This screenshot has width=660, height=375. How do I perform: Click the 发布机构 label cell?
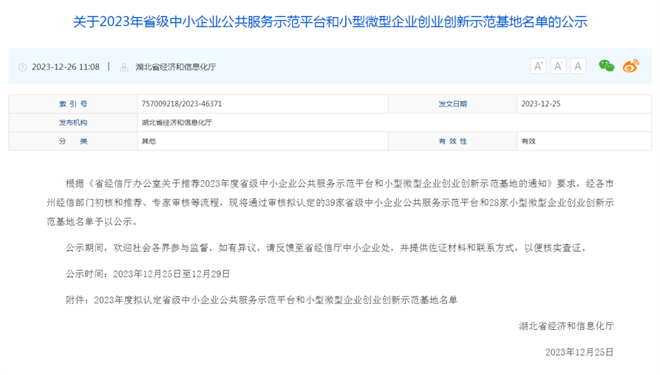point(73,122)
